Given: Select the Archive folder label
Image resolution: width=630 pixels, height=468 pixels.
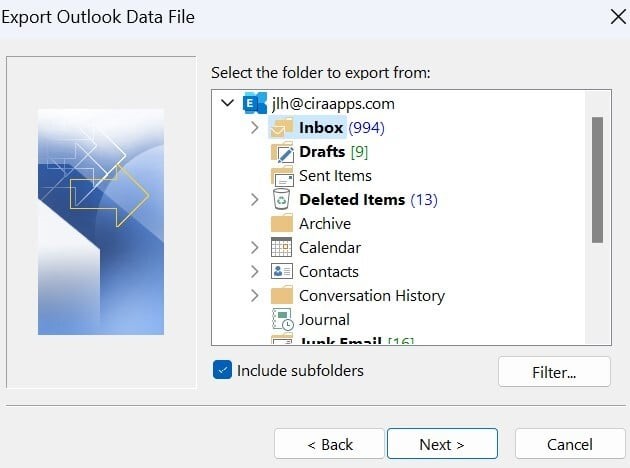Looking at the screenshot, I should [325, 223].
